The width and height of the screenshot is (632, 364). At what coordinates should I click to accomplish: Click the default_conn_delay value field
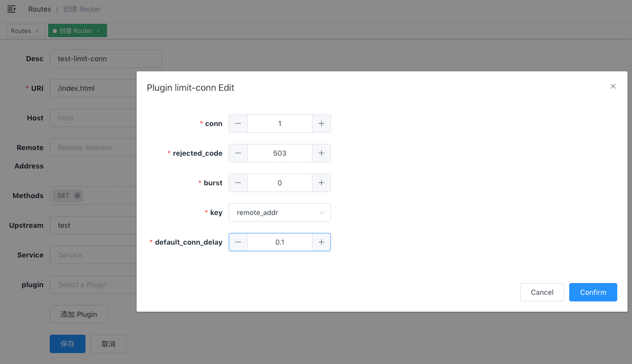279,242
